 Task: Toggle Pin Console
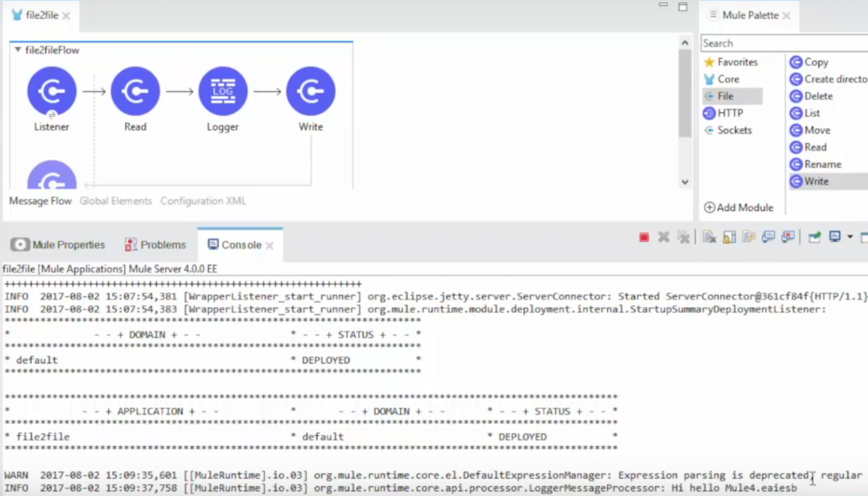click(815, 237)
